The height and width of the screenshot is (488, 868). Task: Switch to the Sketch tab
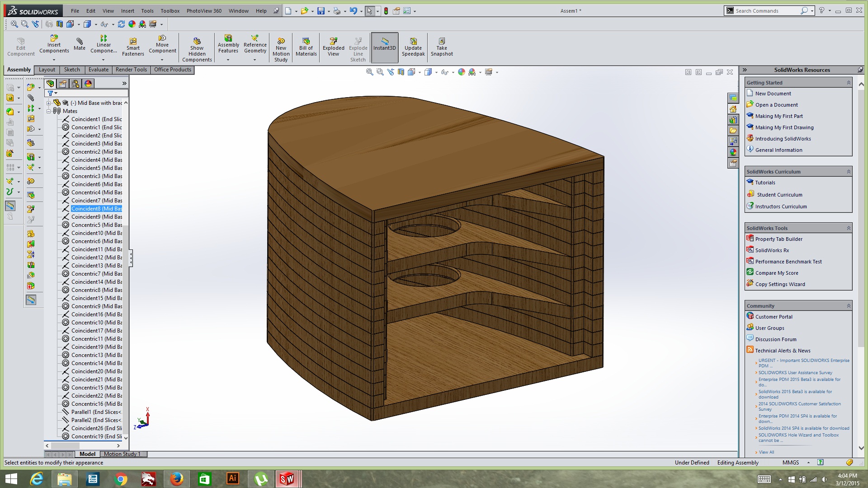click(x=72, y=70)
